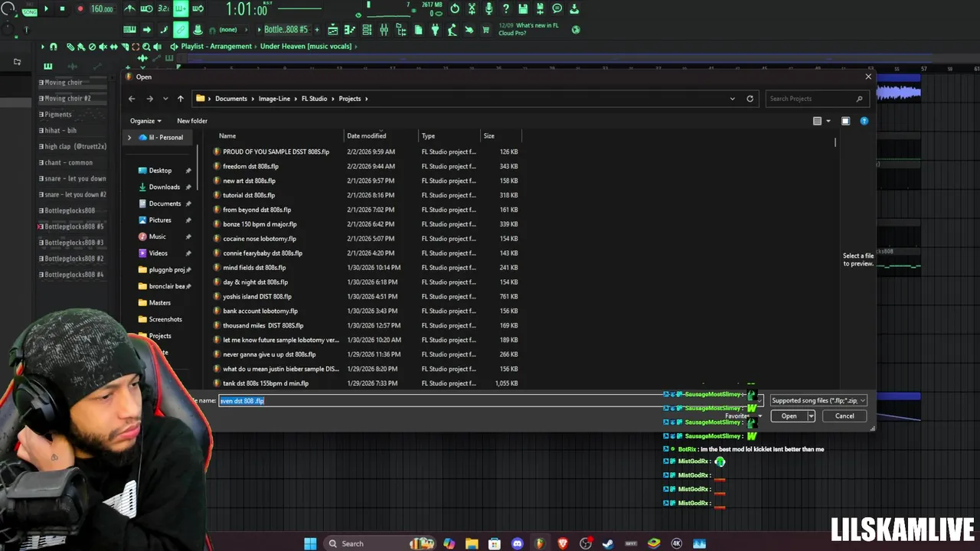This screenshot has width=980, height=551.
Task: Click the Open button
Action: click(789, 416)
